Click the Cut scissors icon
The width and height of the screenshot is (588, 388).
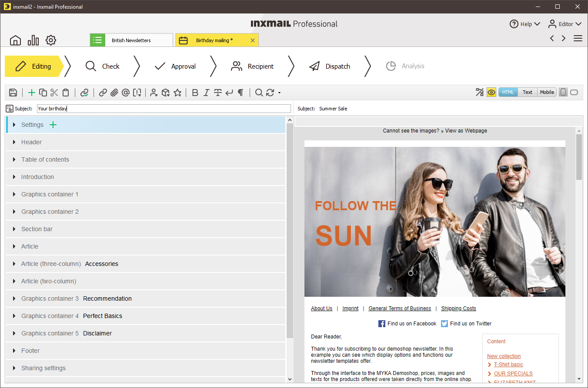pos(54,93)
